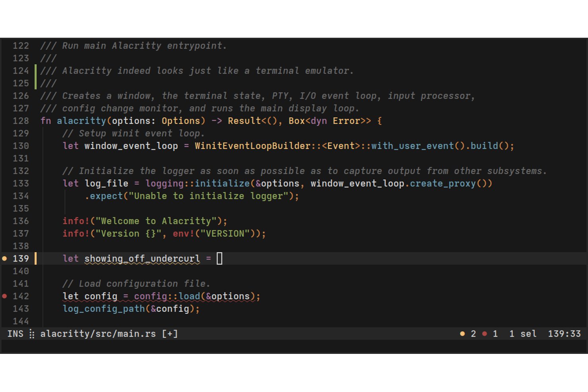Click the cursor position 139:33 in statusline
The height and width of the screenshot is (392, 588).
click(x=564, y=334)
